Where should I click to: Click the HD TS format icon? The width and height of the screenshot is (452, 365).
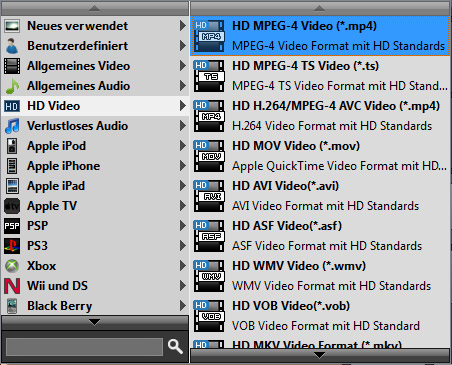(x=209, y=76)
